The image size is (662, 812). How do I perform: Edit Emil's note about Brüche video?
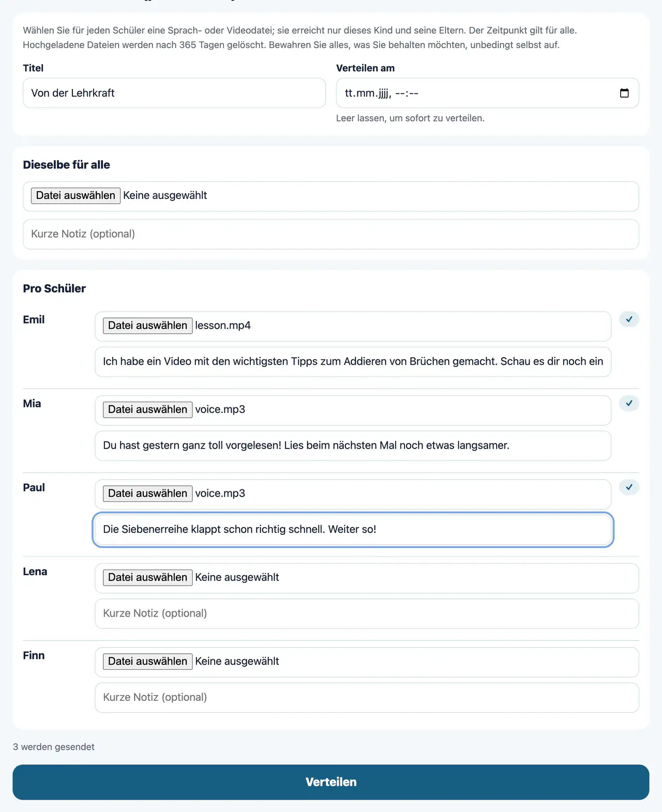(x=353, y=362)
